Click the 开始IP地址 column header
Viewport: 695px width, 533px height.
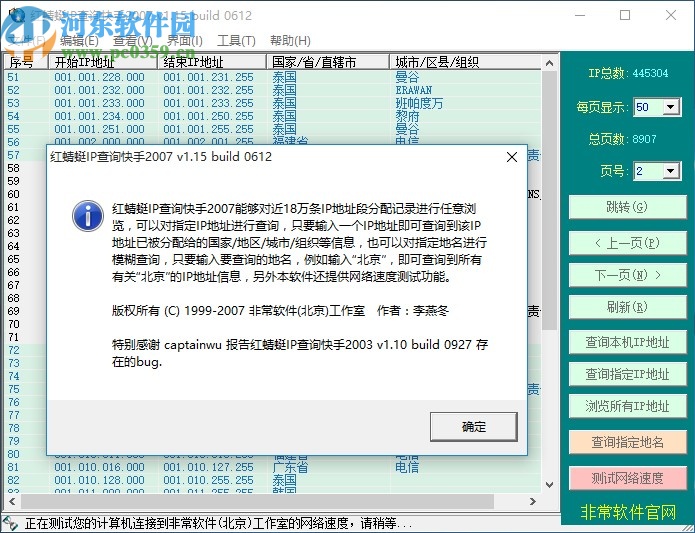103,62
